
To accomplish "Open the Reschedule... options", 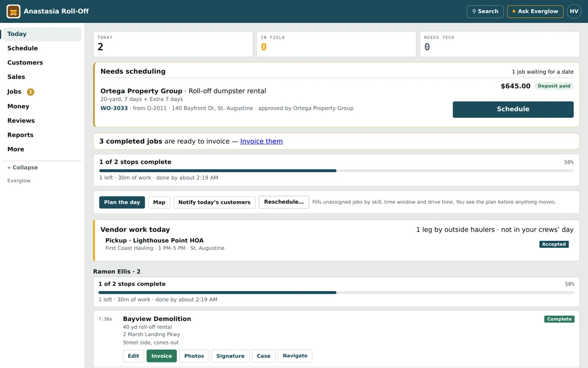I will point(284,202).
